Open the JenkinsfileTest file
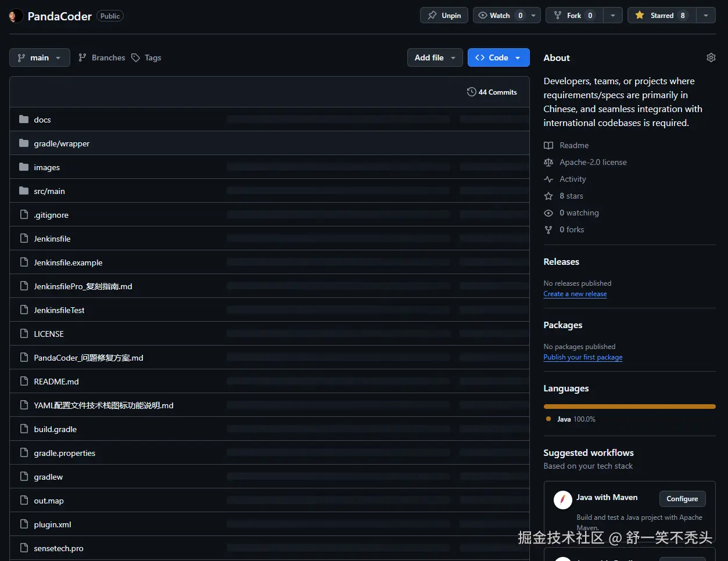This screenshot has height=561, width=728. click(59, 310)
